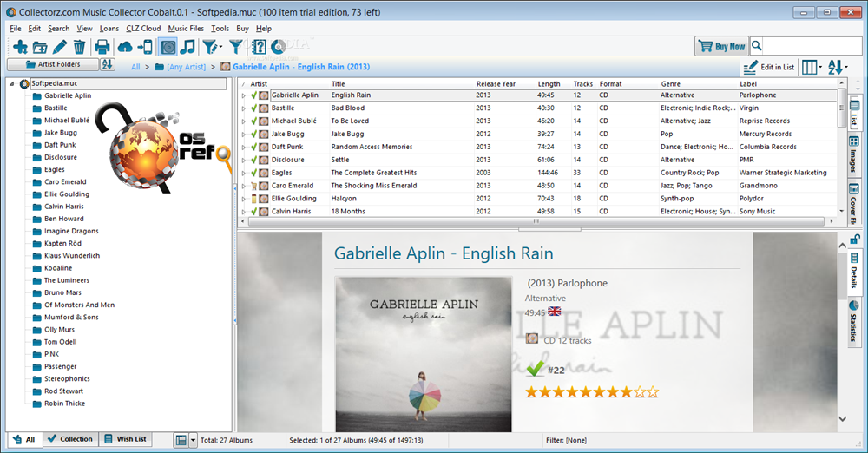
Task: Click the plain filter funnel icon
Action: 236,47
